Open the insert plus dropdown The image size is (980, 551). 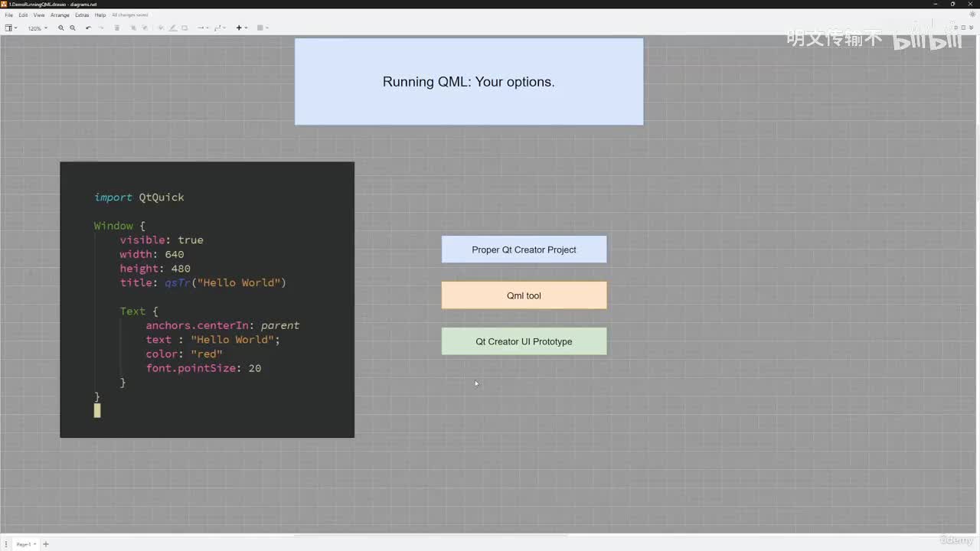(x=240, y=28)
